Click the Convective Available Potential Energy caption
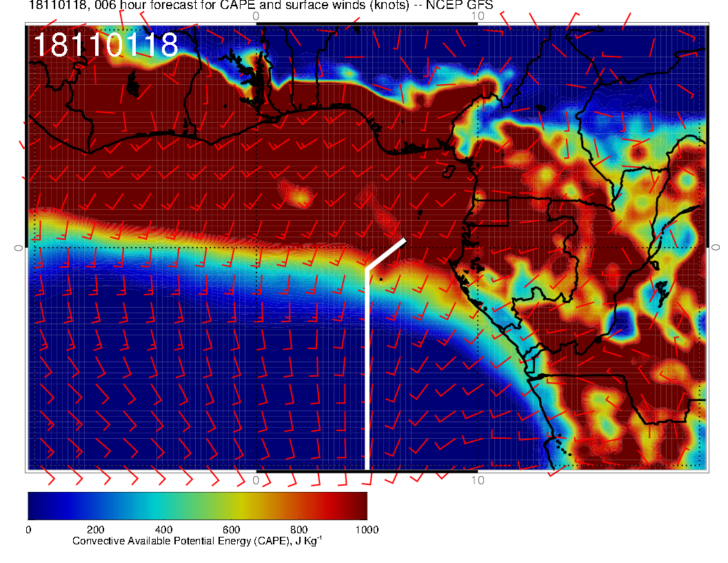The width and height of the screenshot is (728, 563). click(197, 542)
